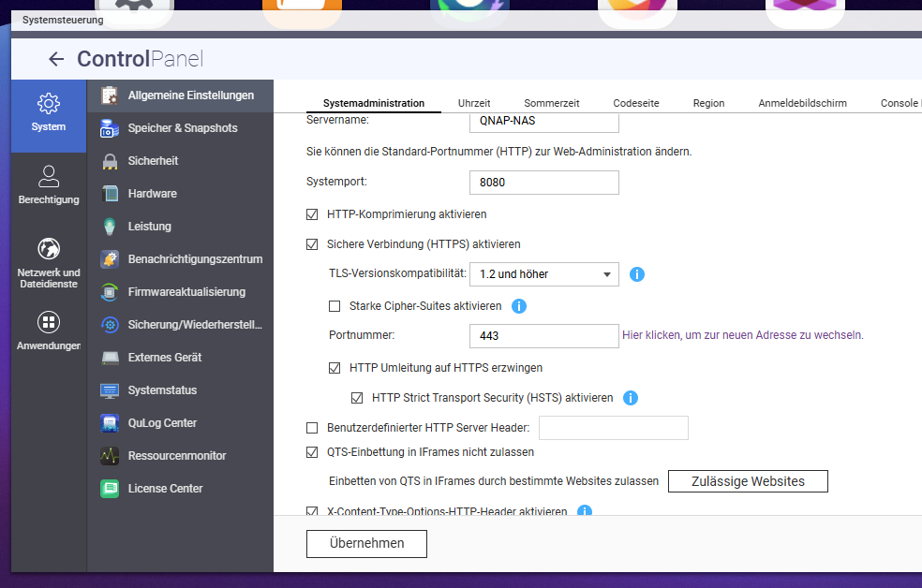Screen dimensions: 922x588
Task: Click the Systemstatus monitor icon
Action: (110, 390)
